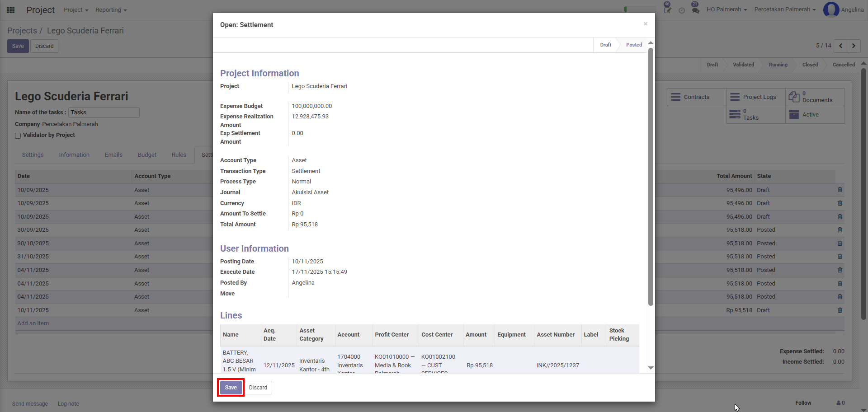
Task: Click the Contracts list icon button
Action: [x=675, y=97]
